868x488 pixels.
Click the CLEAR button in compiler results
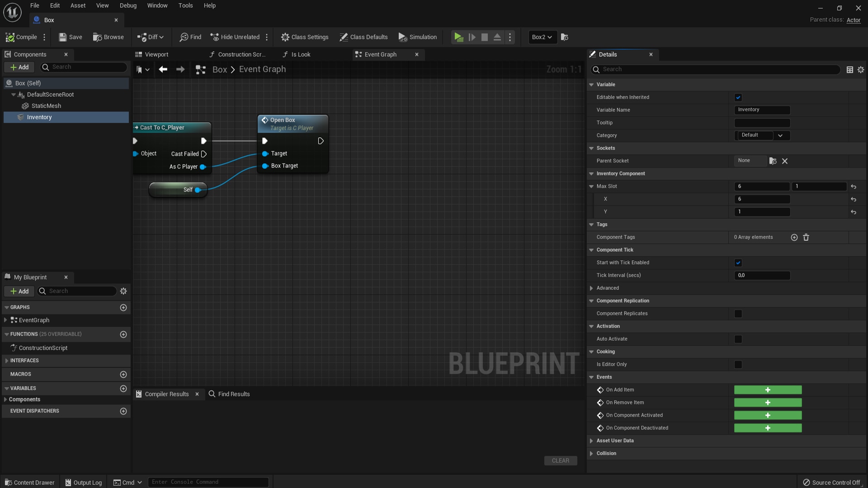pos(560,460)
